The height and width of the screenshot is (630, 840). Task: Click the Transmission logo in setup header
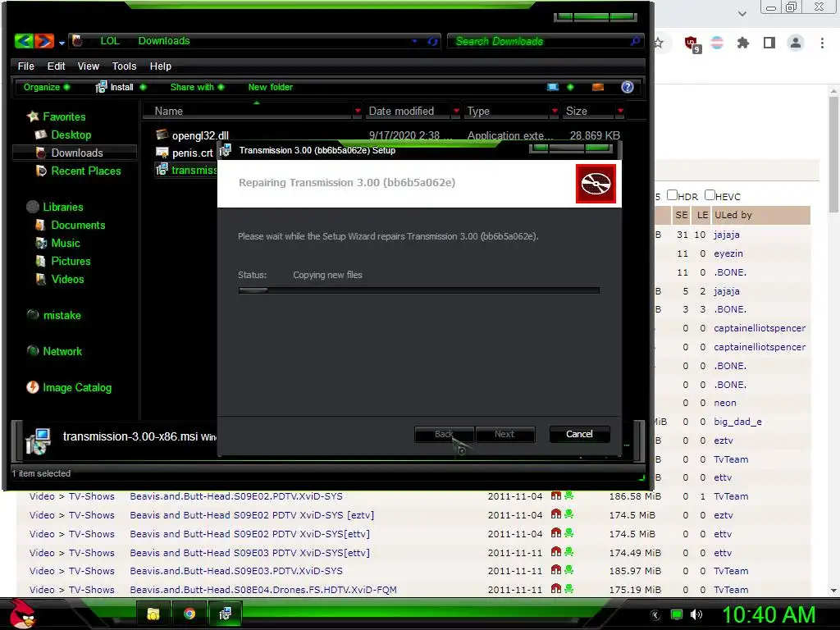pos(596,184)
